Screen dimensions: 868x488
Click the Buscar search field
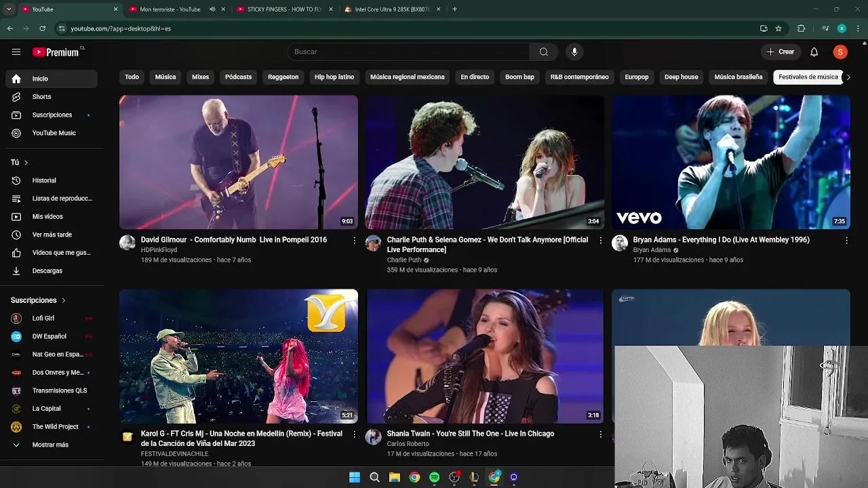pos(408,52)
